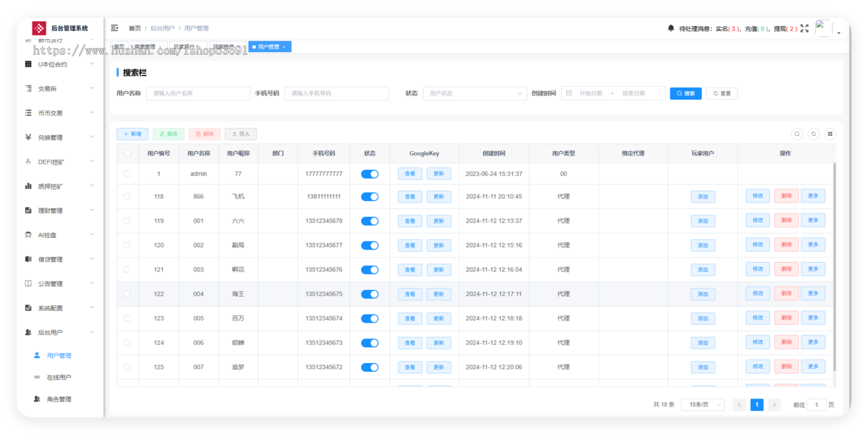Click the 理财管理 icon
This screenshot has width=868, height=434.
(28, 210)
